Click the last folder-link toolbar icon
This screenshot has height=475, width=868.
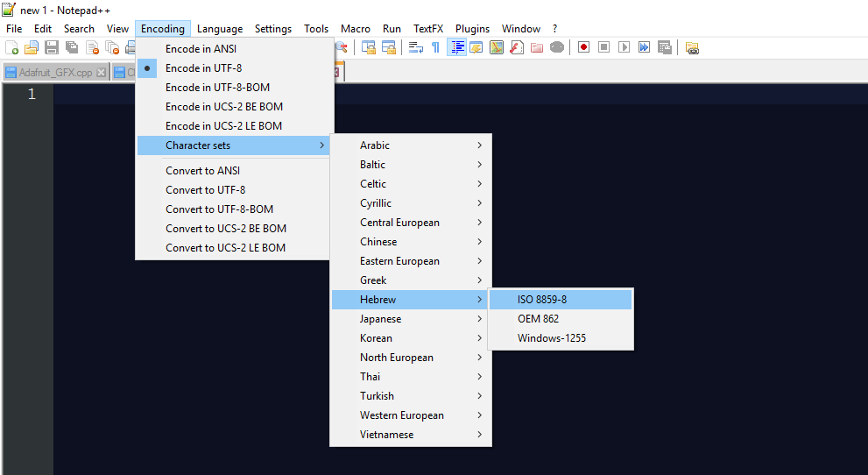click(692, 47)
